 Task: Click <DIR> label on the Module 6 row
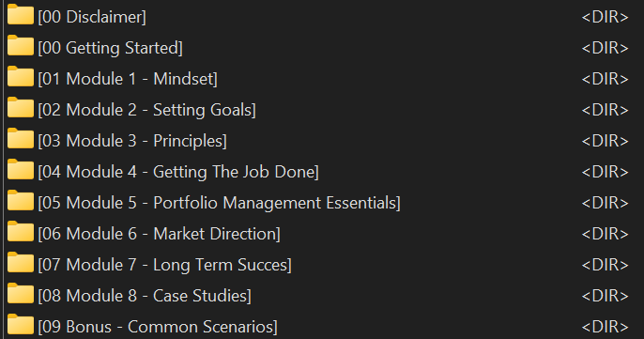coord(605,234)
